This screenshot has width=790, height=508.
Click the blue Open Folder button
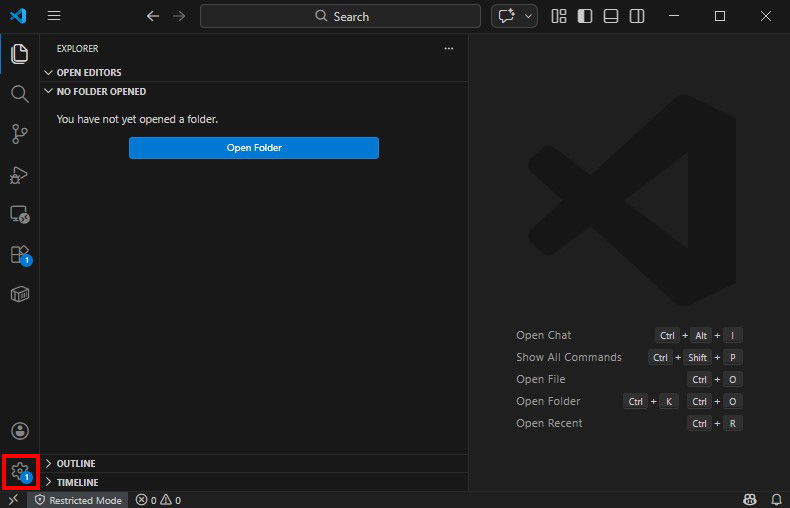254,148
